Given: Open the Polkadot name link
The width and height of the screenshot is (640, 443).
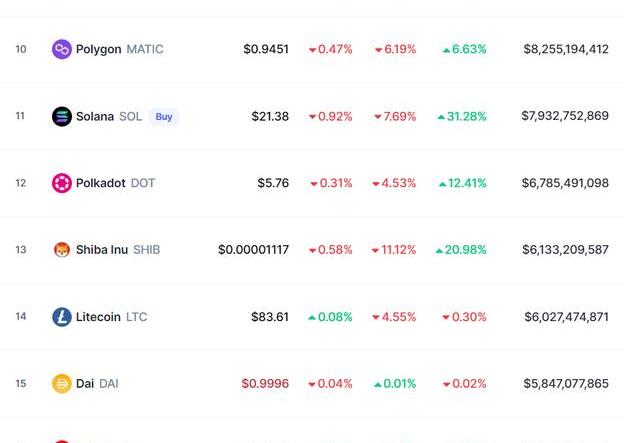Looking at the screenshot, I should [x=100, y=183].
